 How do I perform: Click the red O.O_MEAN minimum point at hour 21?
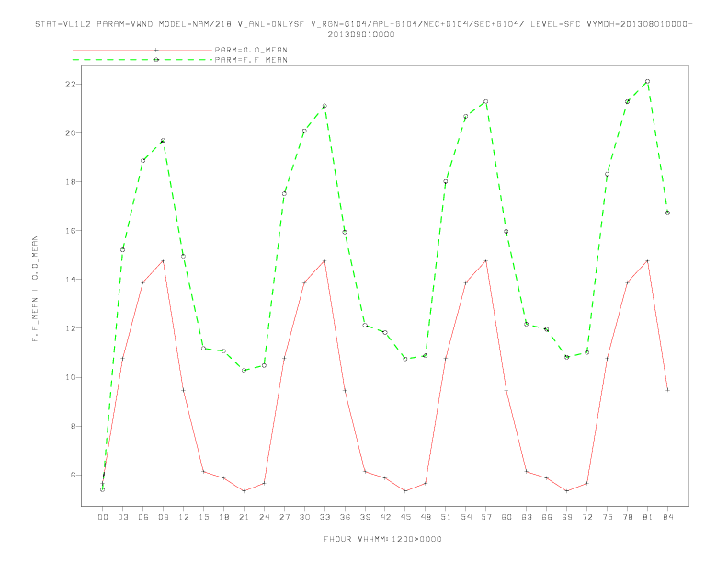point(244,491)
